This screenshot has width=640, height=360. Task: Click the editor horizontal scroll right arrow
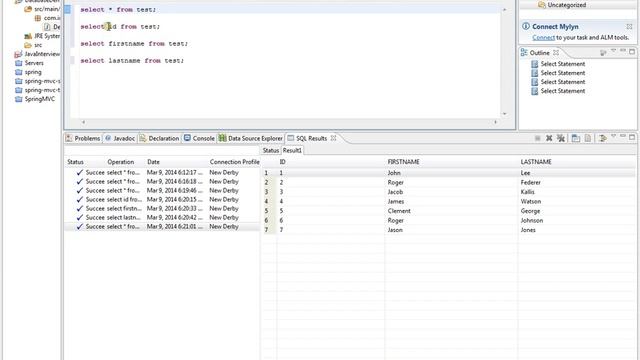click(x=496, y=122)
